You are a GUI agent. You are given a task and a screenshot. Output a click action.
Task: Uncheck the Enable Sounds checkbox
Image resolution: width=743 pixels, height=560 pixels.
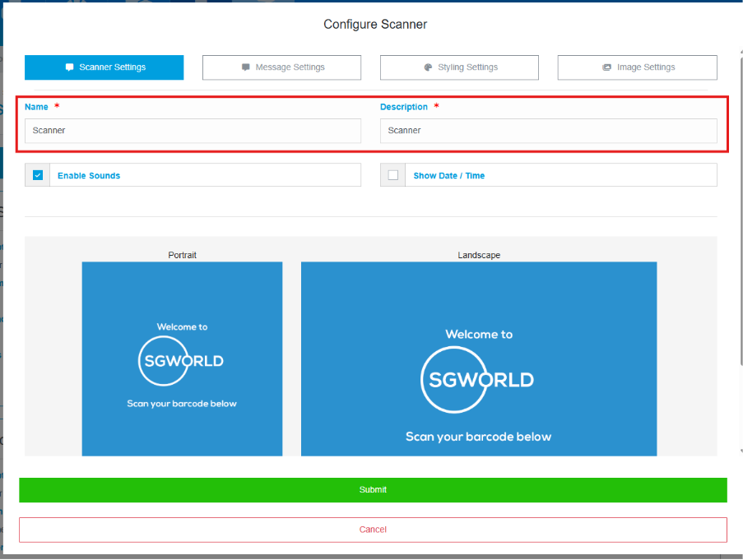coord(38,175)
